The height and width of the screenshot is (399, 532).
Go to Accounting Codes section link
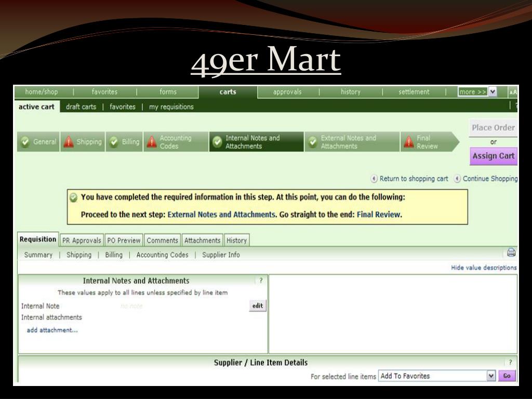point(162,255)
